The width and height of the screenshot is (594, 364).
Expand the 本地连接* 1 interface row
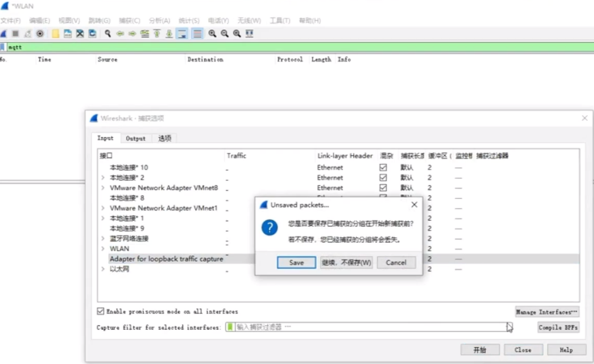tap(103, 218)
